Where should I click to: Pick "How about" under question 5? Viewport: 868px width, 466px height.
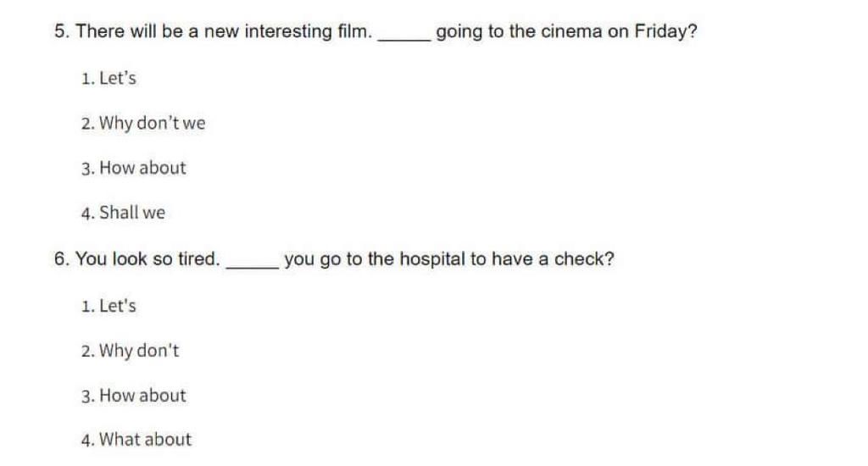(x=133, y=168)
